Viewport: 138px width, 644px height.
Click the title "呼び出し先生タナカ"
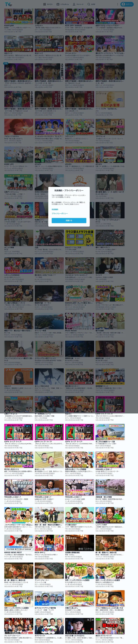(11, 469)
